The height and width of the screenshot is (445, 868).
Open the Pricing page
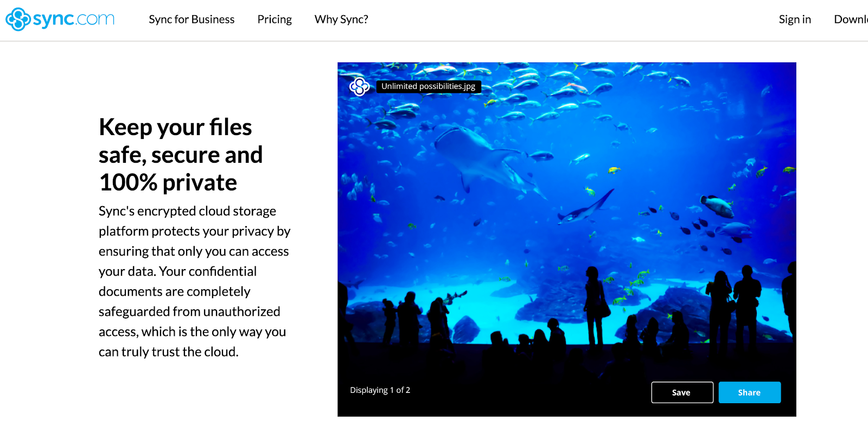(275, 20)
